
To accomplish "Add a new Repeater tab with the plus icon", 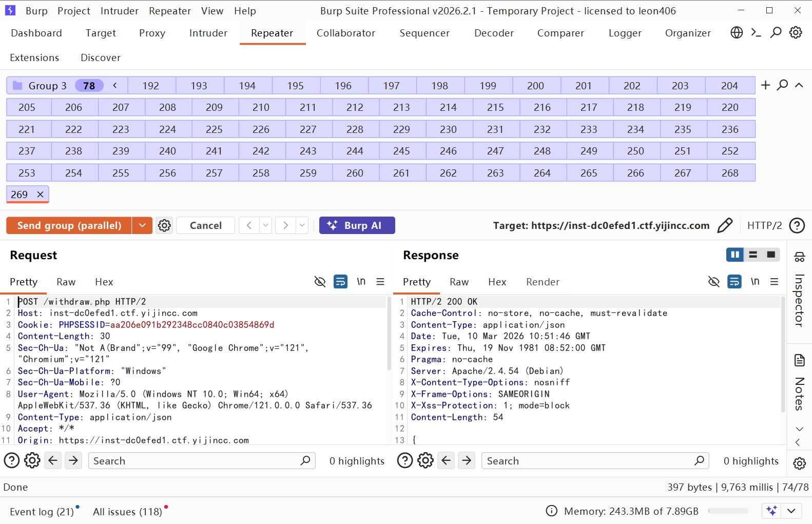I will point(765,85).
